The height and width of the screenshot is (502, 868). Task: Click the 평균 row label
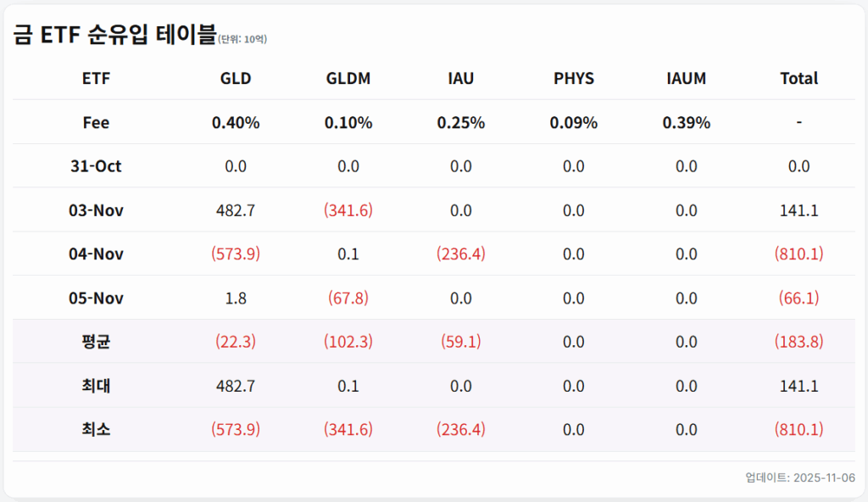click(97, 343)
